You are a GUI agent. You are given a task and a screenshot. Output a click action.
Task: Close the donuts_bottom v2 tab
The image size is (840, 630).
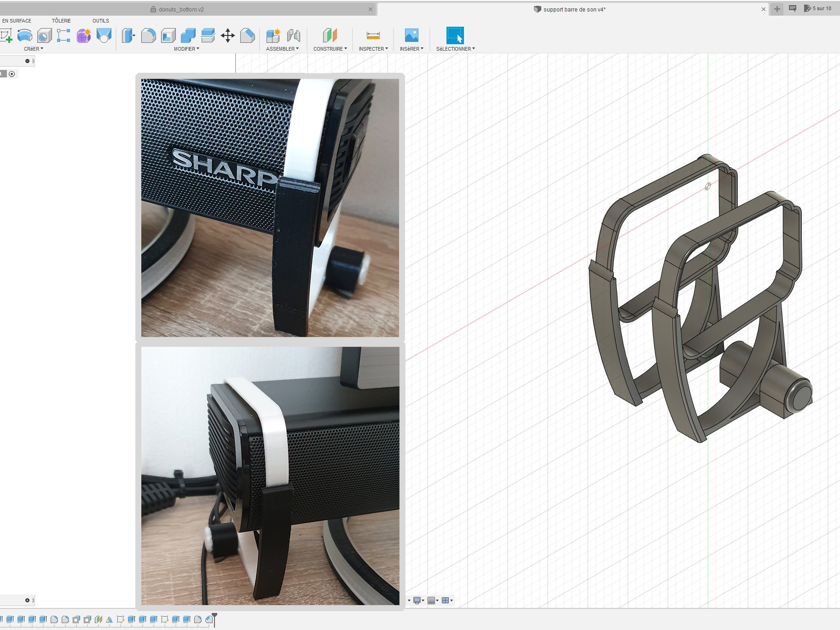[371, 9]
